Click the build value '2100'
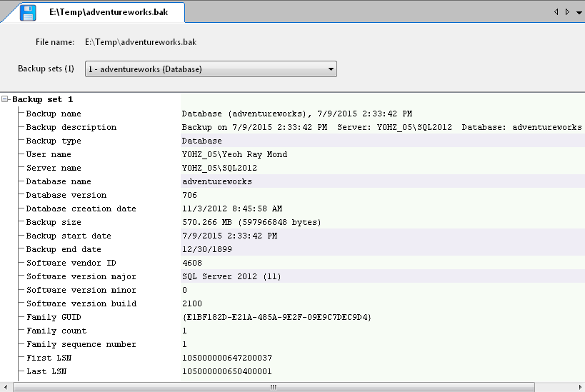585x392 pixels. click(x=191, y=303)
